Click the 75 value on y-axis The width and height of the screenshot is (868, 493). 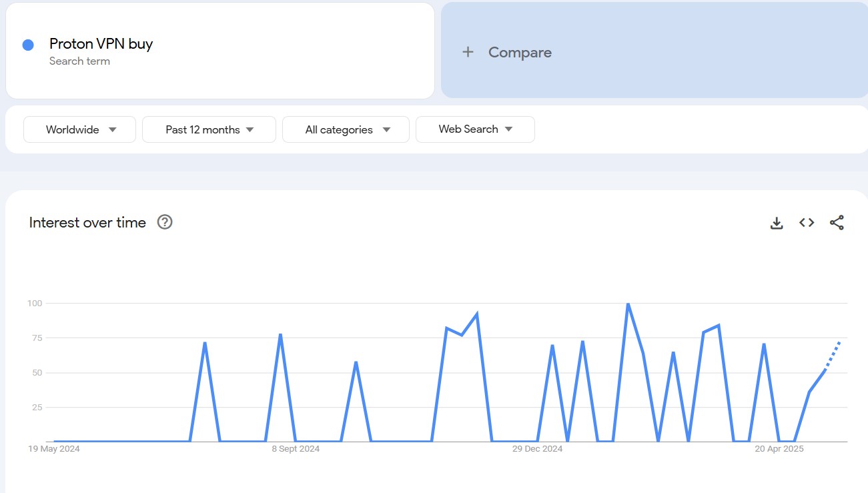37,338
